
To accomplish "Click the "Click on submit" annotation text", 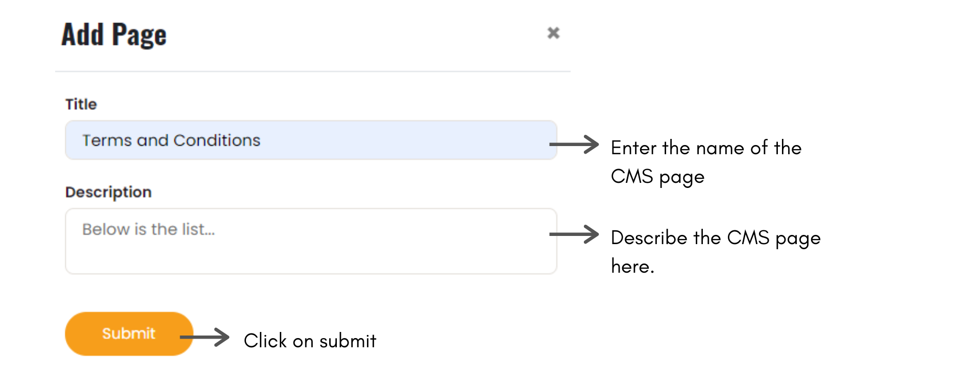I will 310,341.
